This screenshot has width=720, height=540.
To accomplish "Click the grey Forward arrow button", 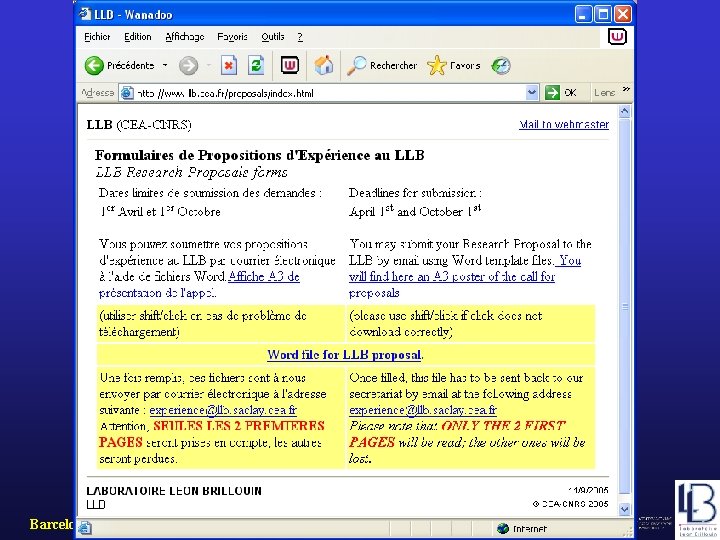I will 188,66.
